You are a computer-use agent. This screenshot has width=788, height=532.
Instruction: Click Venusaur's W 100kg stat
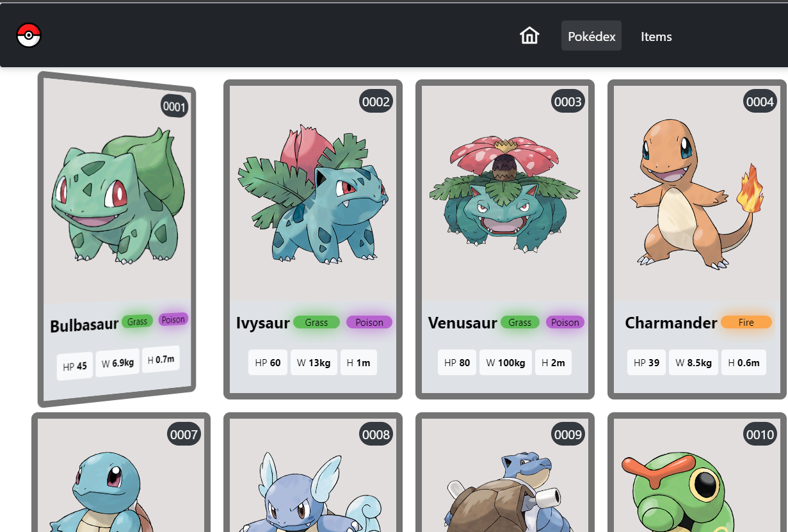[x=506, y=362]
